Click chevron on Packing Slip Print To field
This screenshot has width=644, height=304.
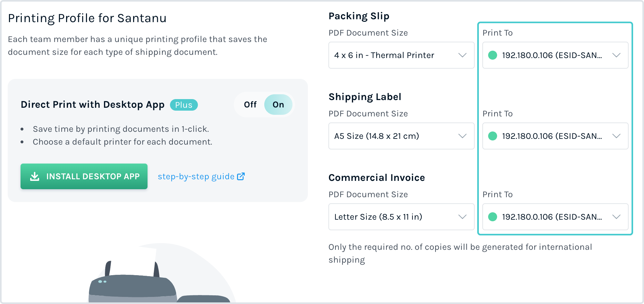click(x=616, y=55)
